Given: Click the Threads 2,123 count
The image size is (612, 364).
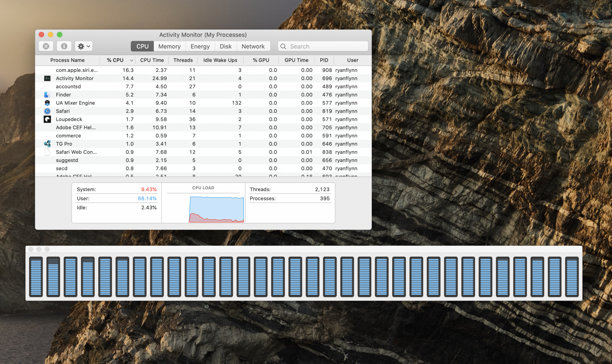Looking at the screenshot, I should tap(322, 189).
